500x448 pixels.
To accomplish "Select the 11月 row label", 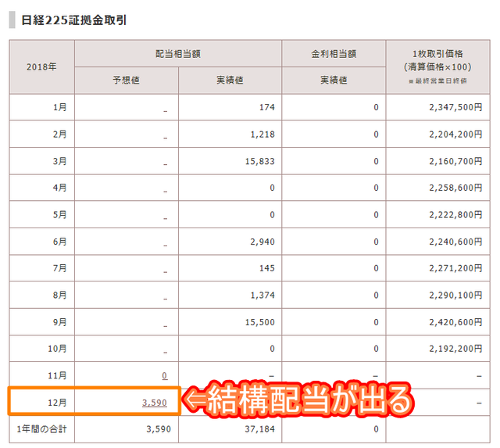I will (57, 375).
